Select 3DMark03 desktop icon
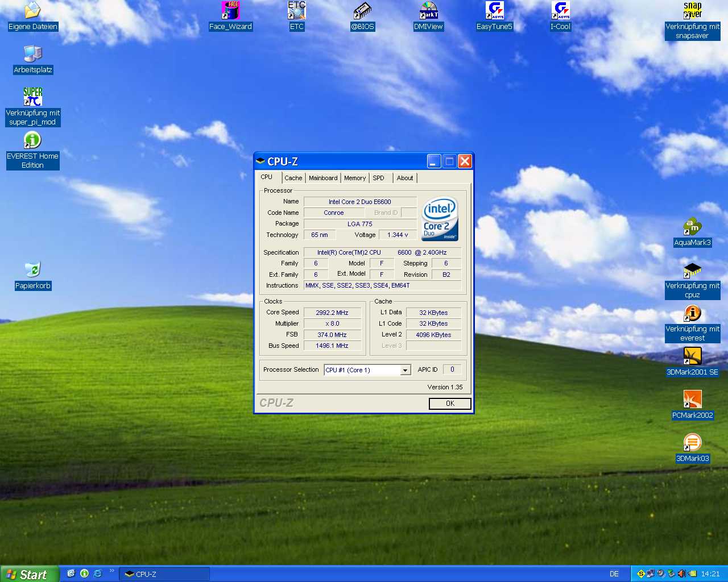The image size is (728, 582). [692, 442]
